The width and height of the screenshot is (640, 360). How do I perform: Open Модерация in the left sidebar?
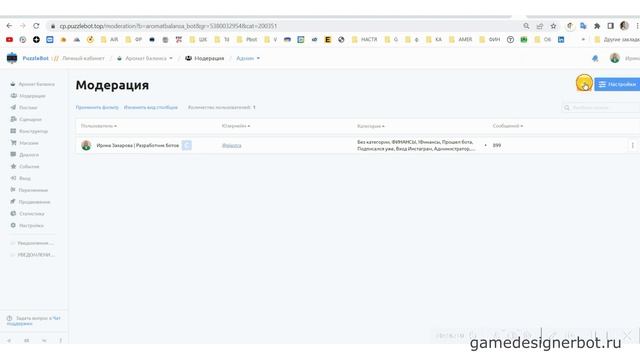point(28,96)
